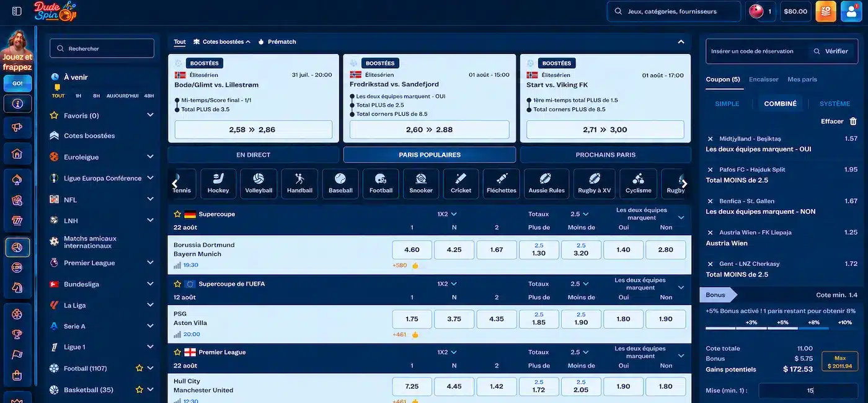Toggle the star beside Football (1107)
This screenshot has width=868, height=403.
click(x=139, y=368)
